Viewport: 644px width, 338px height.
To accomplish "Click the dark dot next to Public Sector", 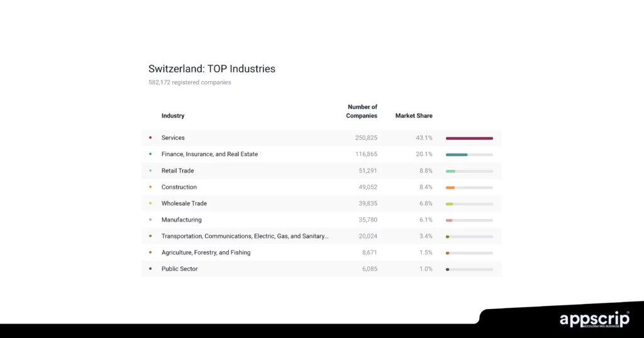I will click(150, 269).
